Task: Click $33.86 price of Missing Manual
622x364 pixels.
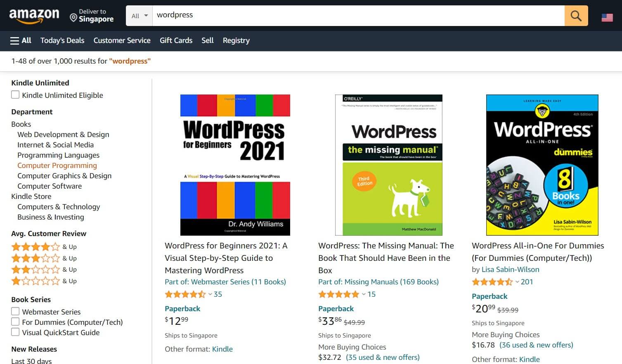Action: 330,321
